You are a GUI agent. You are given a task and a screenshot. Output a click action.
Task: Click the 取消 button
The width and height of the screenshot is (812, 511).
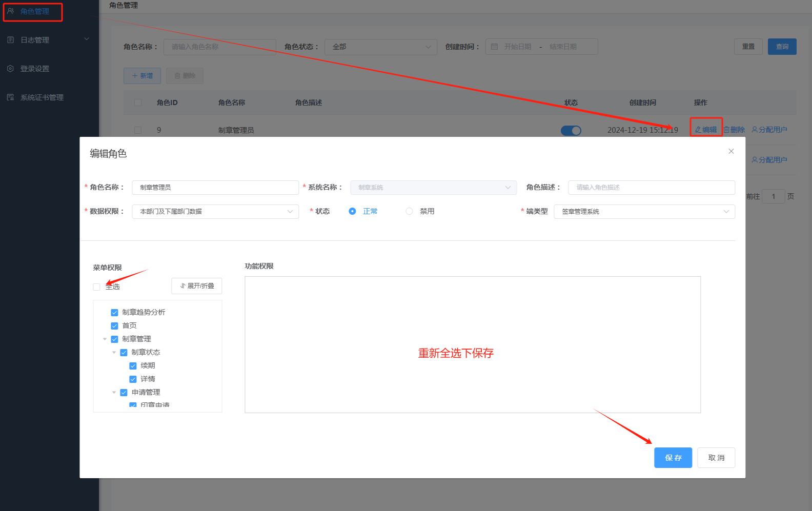716,458
